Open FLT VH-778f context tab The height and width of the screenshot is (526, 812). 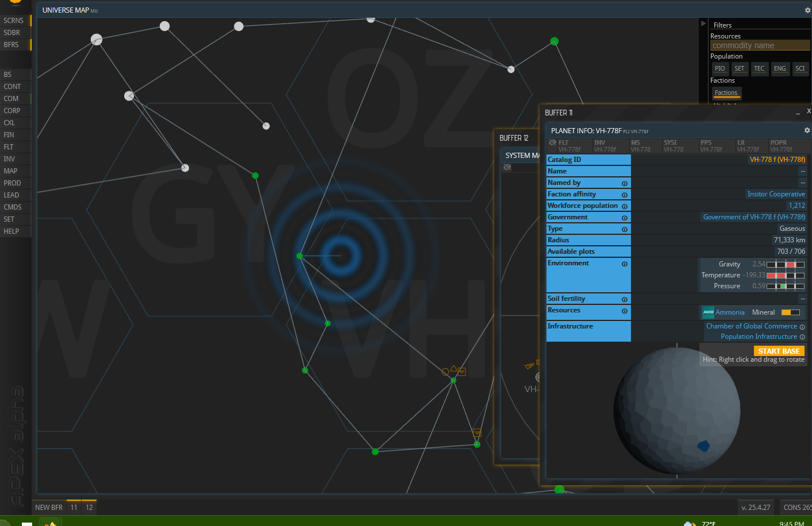tap(575, 146)
